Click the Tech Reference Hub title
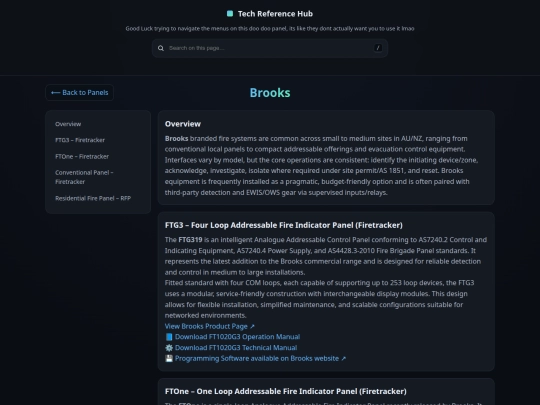The height and width of the screenshot is (405, 540). pyautogui.click(x=275, y=14)
